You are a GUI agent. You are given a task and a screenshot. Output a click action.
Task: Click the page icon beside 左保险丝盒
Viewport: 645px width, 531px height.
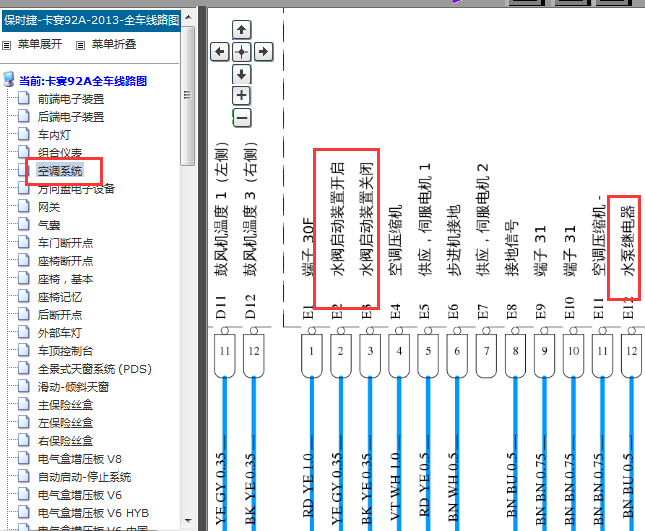tap(24, 422)
